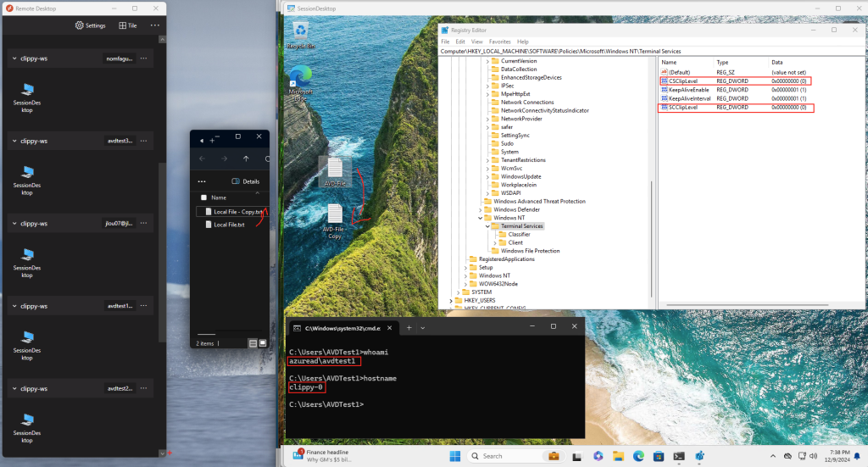Expand the HKEY_USERS hive

[x=451, y=300]
